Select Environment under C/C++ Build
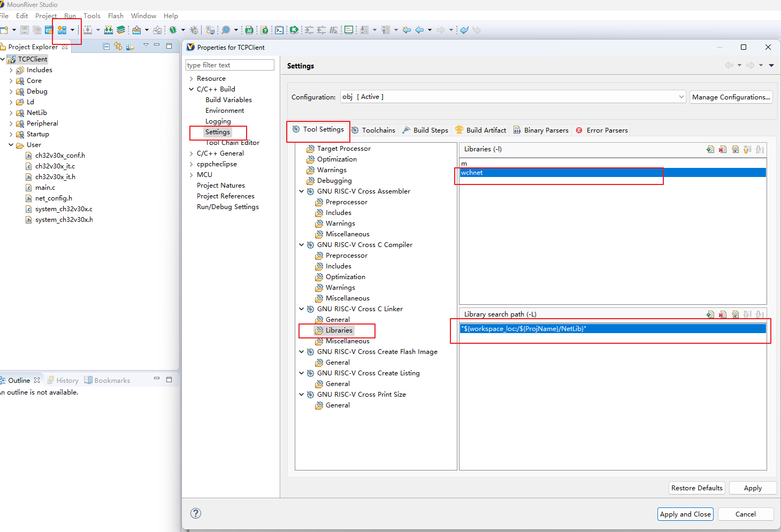 225,111
